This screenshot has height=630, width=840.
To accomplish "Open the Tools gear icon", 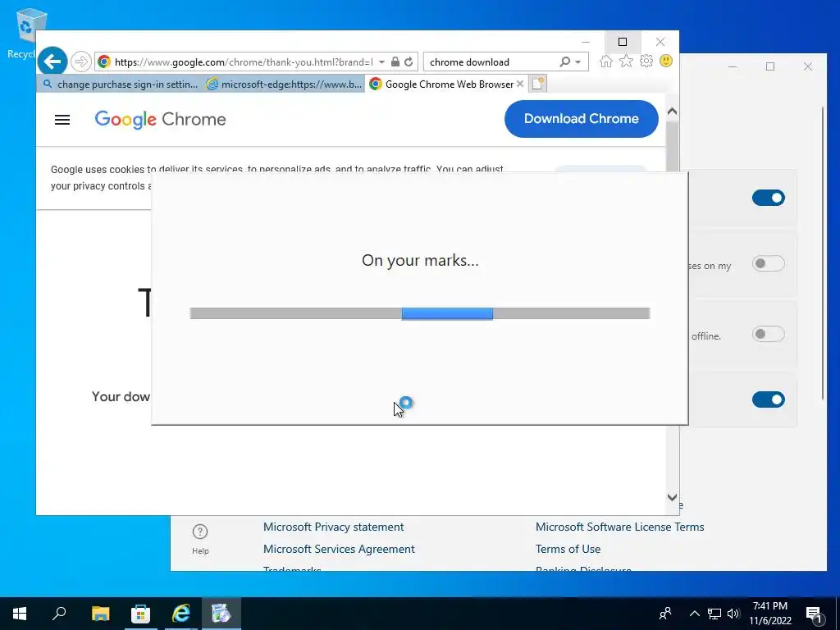I will tap(646, 61).
